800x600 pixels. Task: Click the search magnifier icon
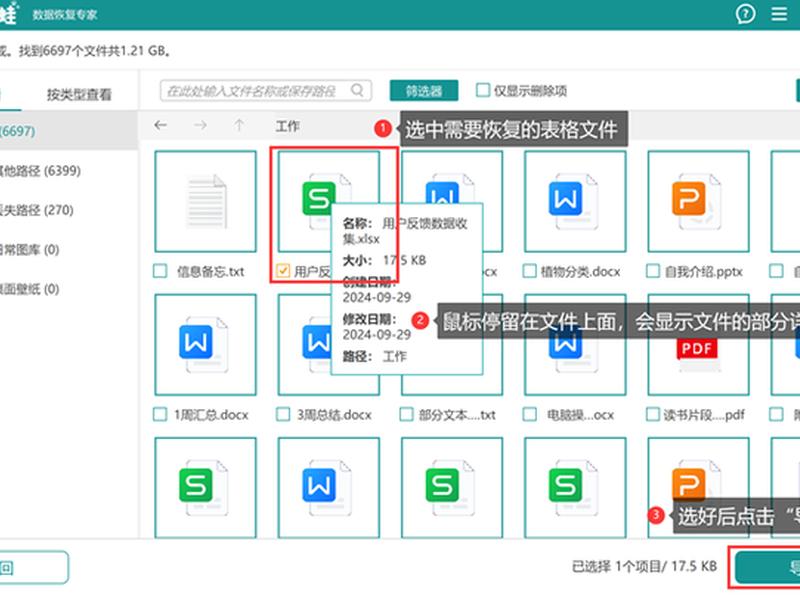(358, 91)
